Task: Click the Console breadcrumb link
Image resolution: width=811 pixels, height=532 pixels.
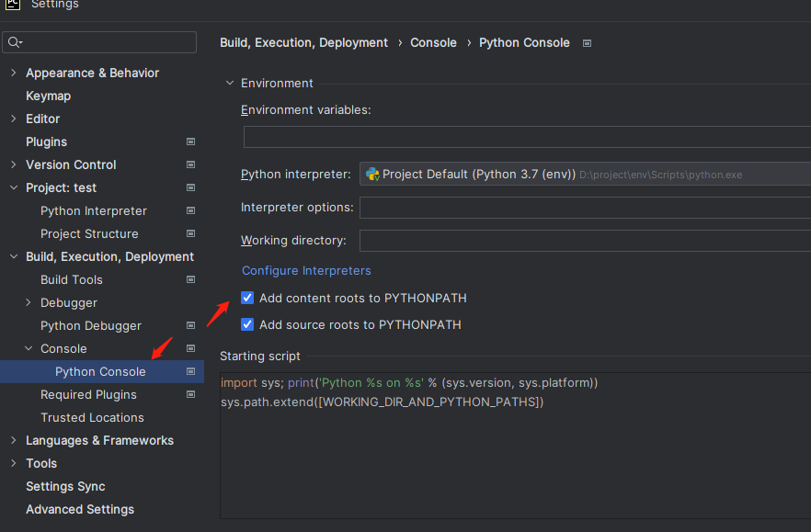Action: point(433,43)
